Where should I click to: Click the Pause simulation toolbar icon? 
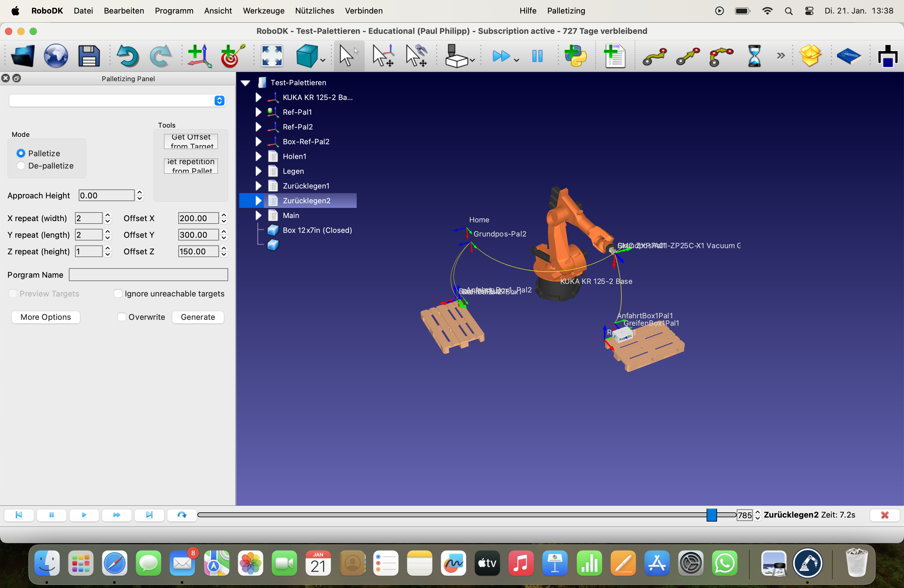pos(537,56)
